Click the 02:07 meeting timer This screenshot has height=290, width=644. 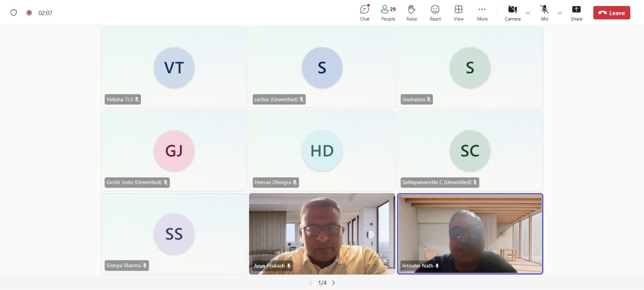45,13
